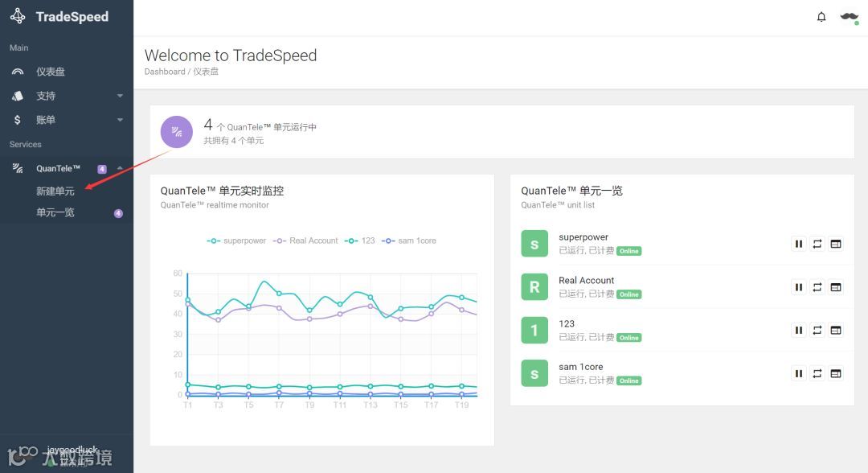The height and width of the screenshot is (473, 868).
Task: Open the 123 unit console
Action: click(836, 330)
